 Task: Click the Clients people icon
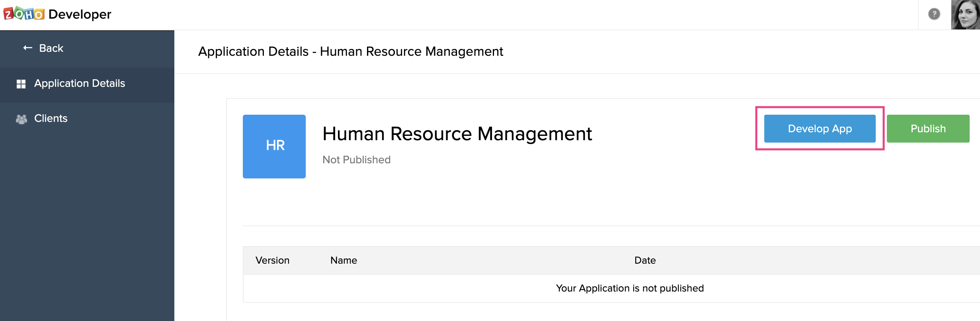click(x=21, y=119)
